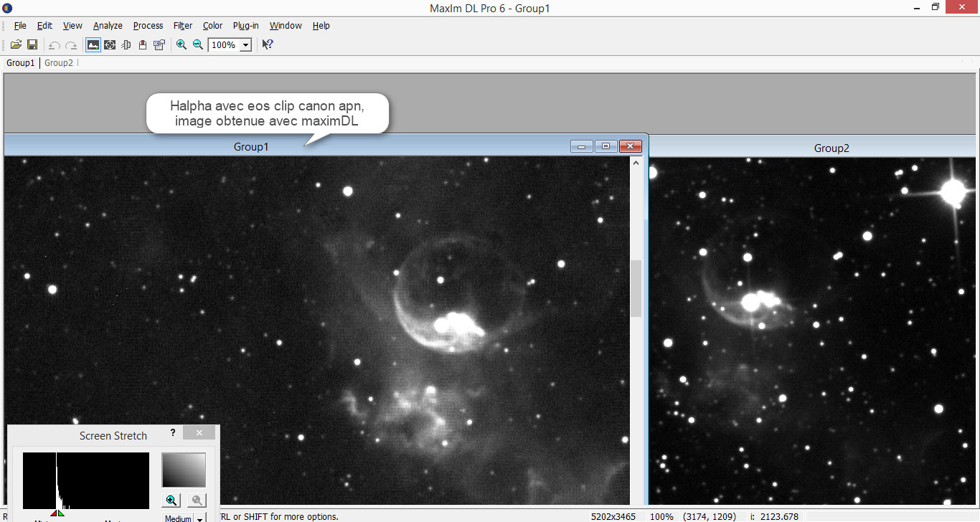The width and height of the screenshot is (980, 522).
Task: Open the Filter menu
Action: coord(182,25)
